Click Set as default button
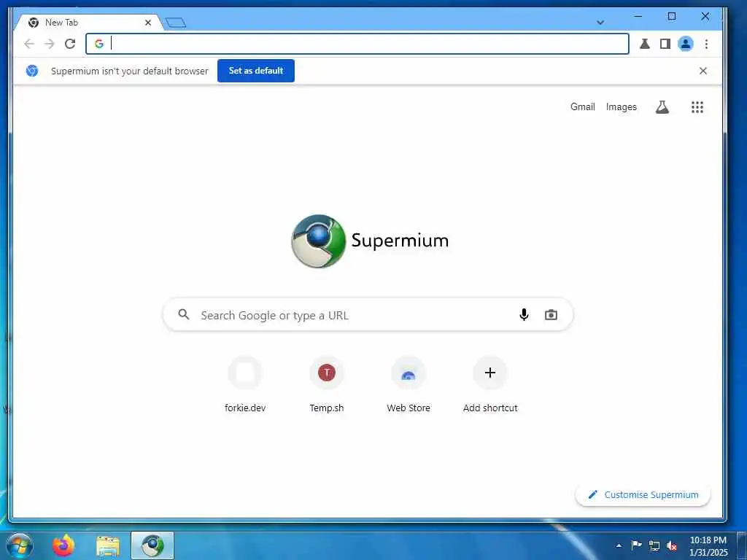Image resolution: width=747 pixels, height=560 pixels. 256,71
